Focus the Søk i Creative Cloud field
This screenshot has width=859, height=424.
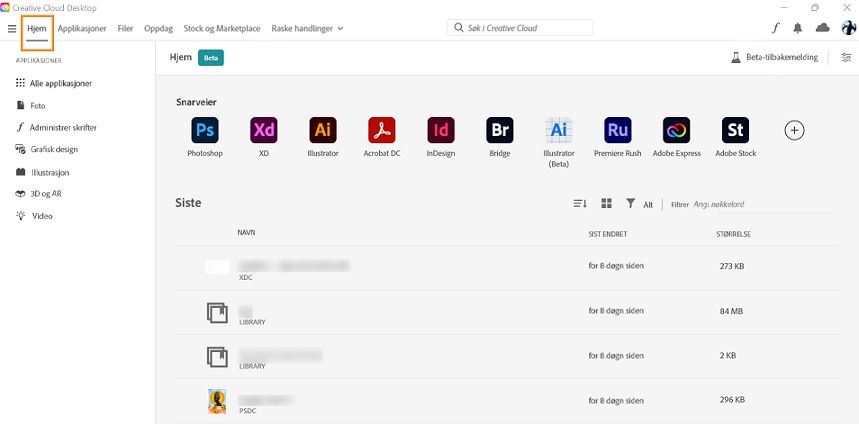[x=520, y=28]
